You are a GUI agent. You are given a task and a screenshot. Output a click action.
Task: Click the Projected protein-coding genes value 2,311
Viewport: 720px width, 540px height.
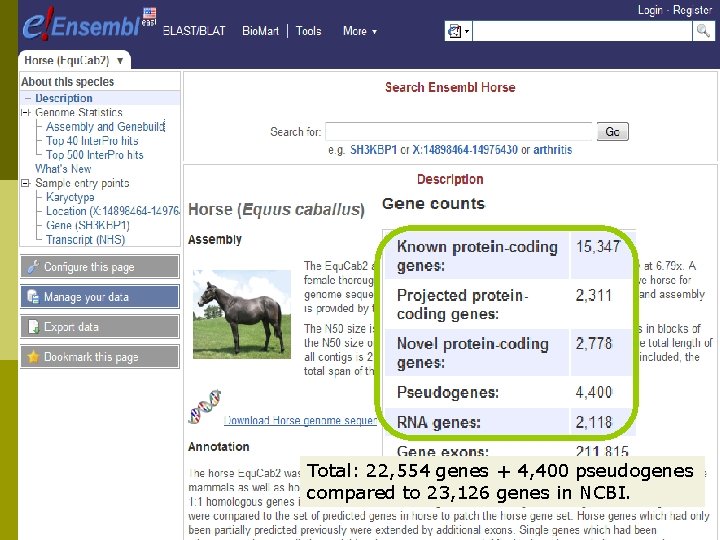click(x=594, y=295)
